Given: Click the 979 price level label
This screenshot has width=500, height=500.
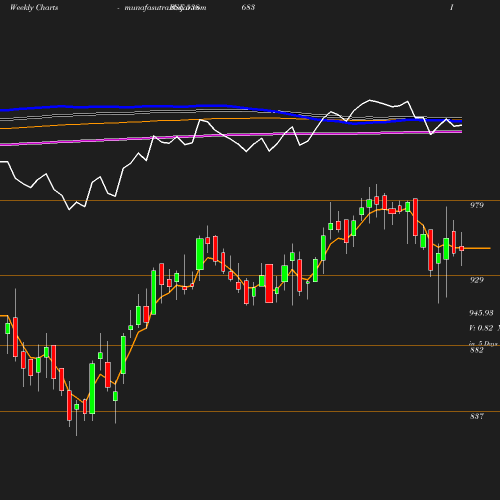Looking at the screenshot, I should tap(477, 205).
